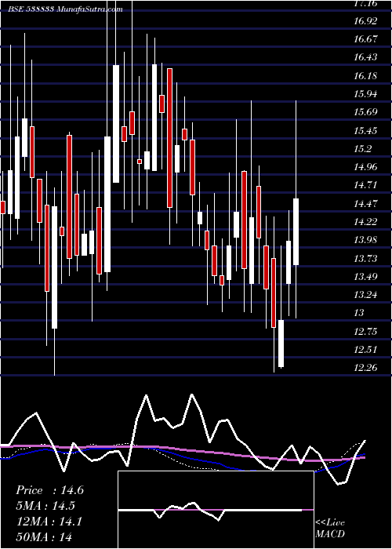Click the 14.71 price axis label
Image resolution: width=392 pixels, height=549 pixels.
pos(365,185)
